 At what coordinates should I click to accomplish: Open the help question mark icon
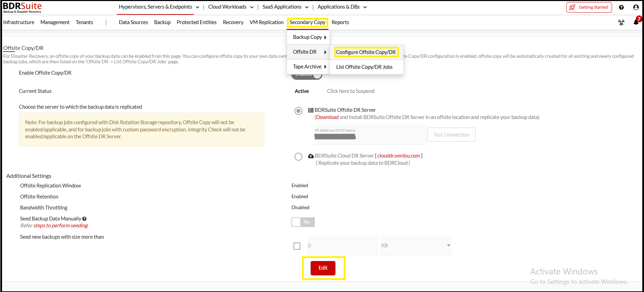pos(621,7)
